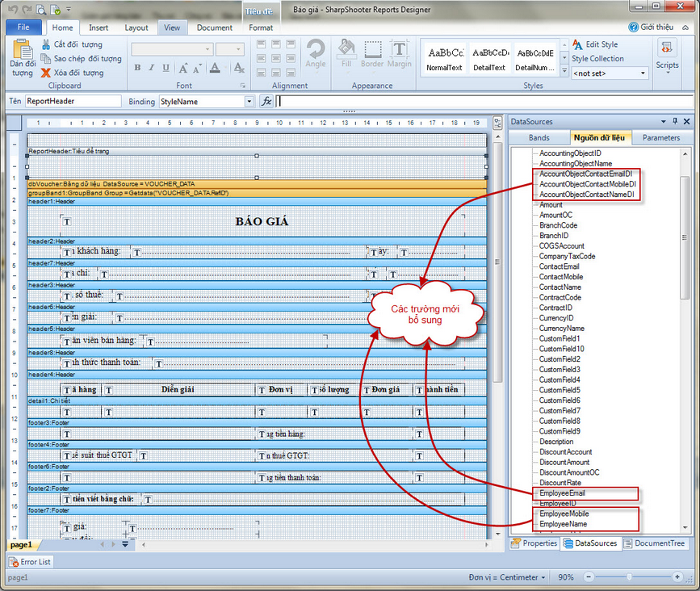The width and height of the screenshot is (700, 591).
Task: Select the Bands tab
Action: click(539, 138)
